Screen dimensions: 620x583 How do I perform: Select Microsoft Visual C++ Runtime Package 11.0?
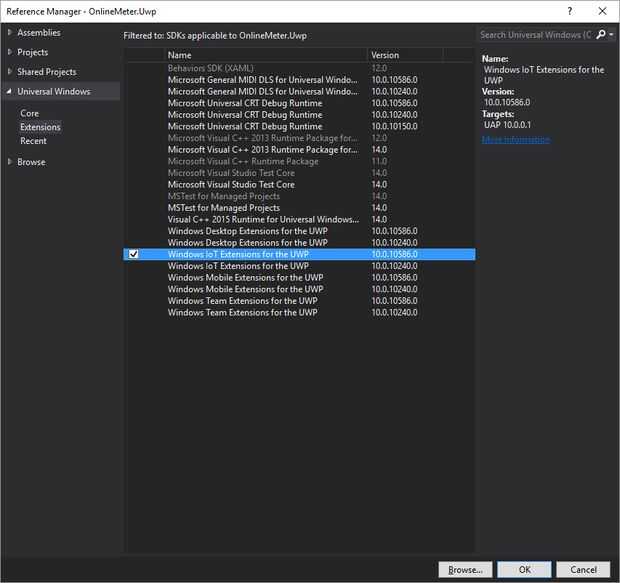(x=299, y=161)
